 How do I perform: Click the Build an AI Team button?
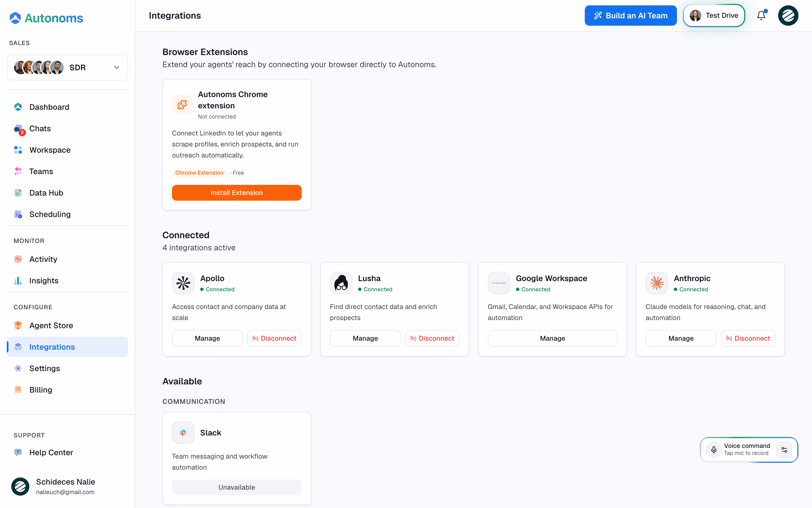(630, 16)
